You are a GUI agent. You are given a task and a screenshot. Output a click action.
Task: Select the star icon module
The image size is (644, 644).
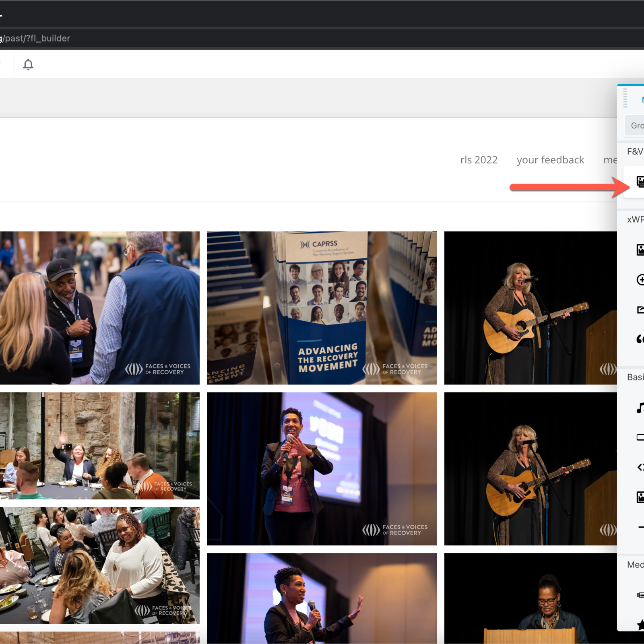pyautogui.click(x=640, y=624)
